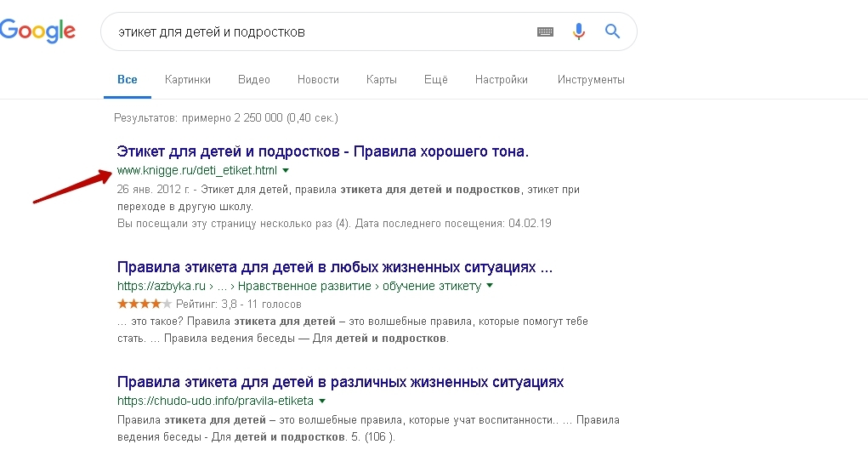Click the last visit date text '04.02.19'
The height and width of the screenshot is (467, 868).
click(530, 223)
